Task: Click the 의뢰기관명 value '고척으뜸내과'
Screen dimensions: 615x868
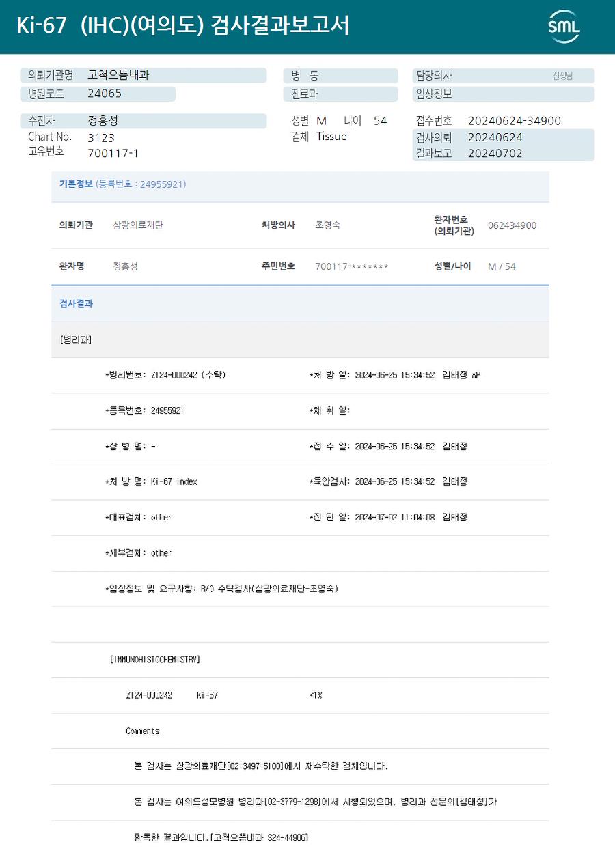Action: pos(118,75)
